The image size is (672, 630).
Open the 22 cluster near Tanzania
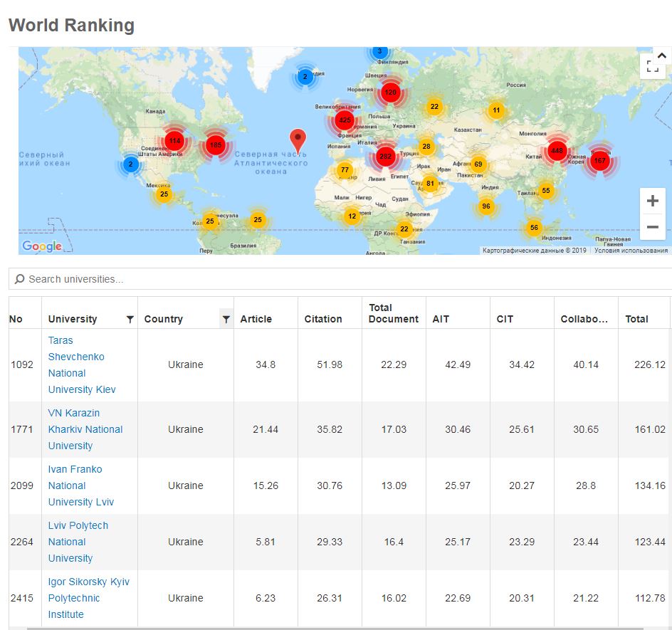[404, 229]
